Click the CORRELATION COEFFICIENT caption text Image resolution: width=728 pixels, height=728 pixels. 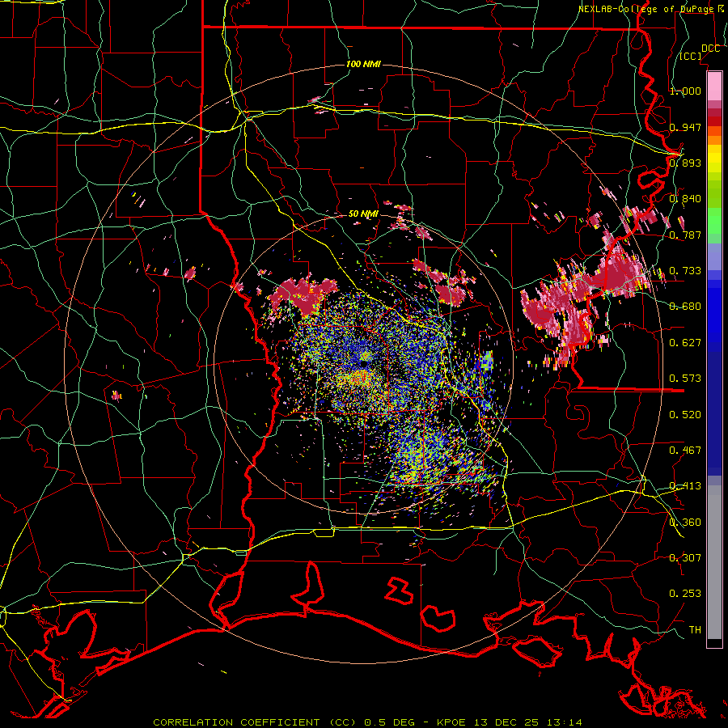236,722
